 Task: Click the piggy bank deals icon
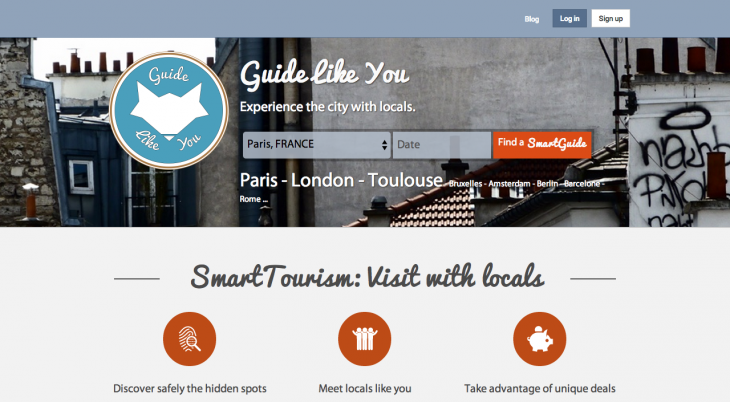point(540,339)
